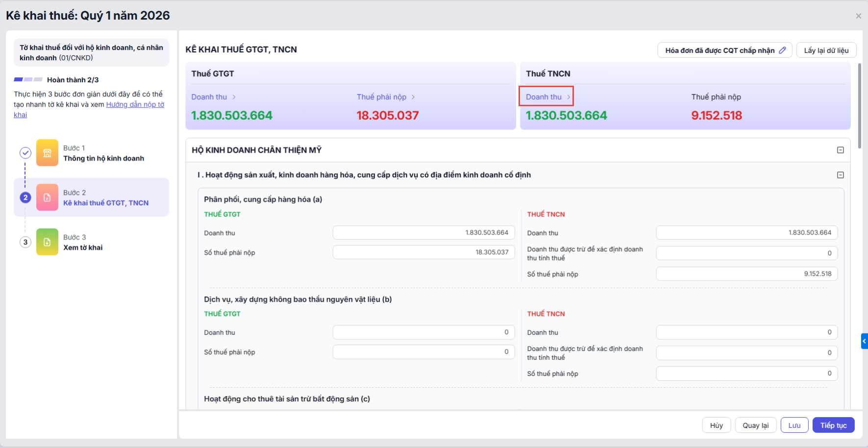Viewport: 868px width, 447px height.
Task: Click heading Dịch vụ, xây dựng không bao thầu
Action: point(298,299)
